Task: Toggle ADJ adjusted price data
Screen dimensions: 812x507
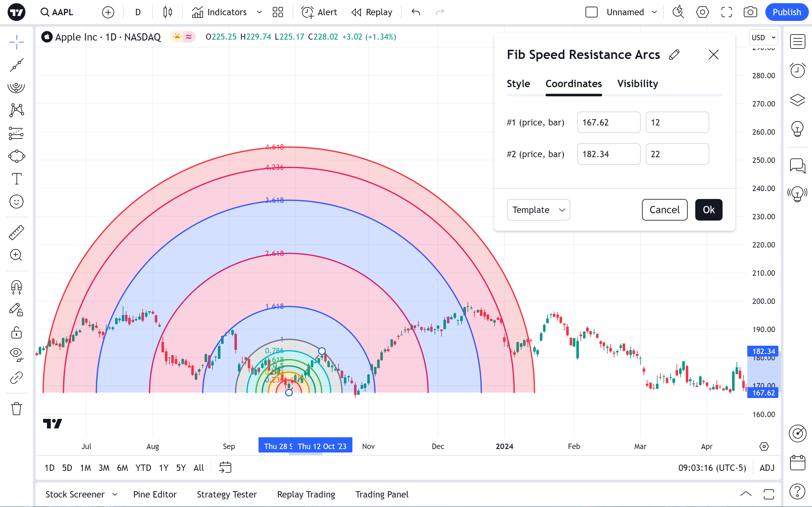Action: [x=767, y=468]
